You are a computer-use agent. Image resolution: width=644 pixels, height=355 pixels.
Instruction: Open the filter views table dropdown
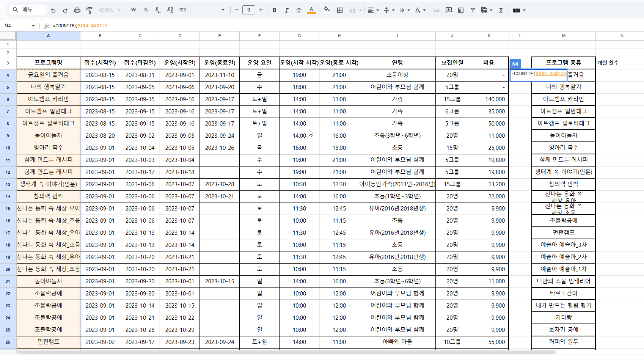tap(487, 10)
